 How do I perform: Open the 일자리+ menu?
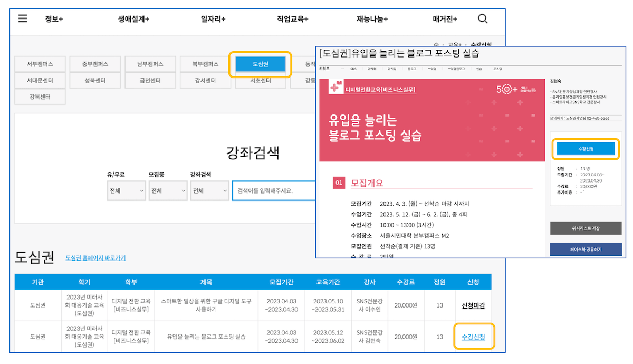pyautogui.click(x=213, y=19)
